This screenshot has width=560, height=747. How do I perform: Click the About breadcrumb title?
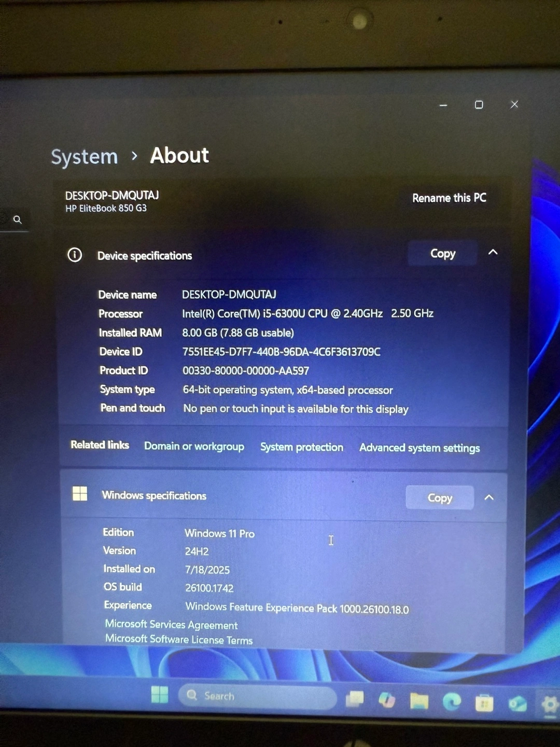(x=179, y=155)
